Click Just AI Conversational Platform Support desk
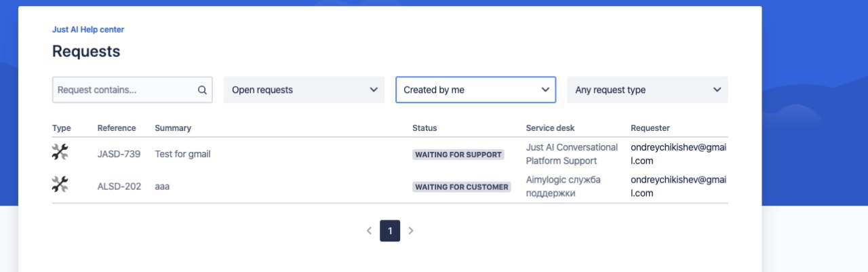This screenshot has height=272, width=868. coord(572,154)
